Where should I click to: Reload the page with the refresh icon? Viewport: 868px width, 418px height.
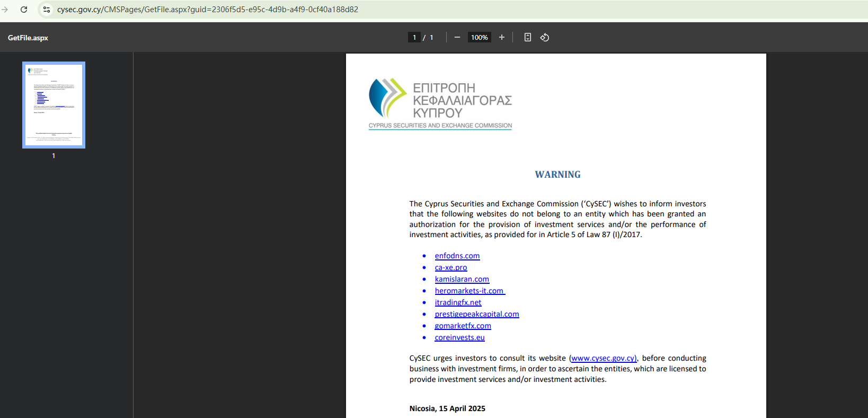click(24, 10)
